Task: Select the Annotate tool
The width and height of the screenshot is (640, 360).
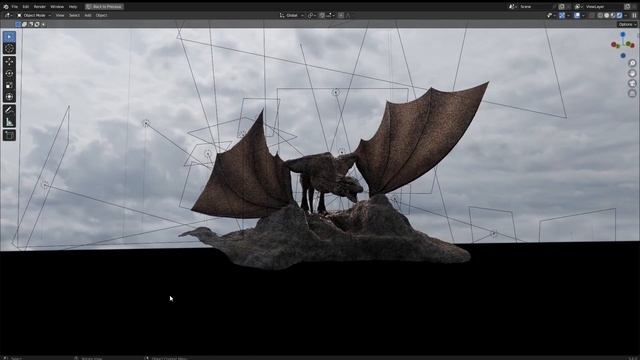Action: coord(9,110)
